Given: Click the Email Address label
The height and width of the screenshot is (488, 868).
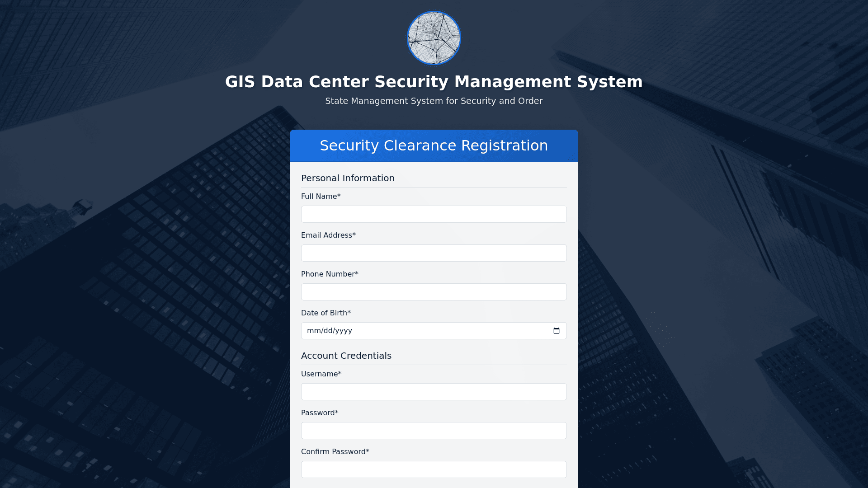Looking at the screenshot, I should point(328,235).
